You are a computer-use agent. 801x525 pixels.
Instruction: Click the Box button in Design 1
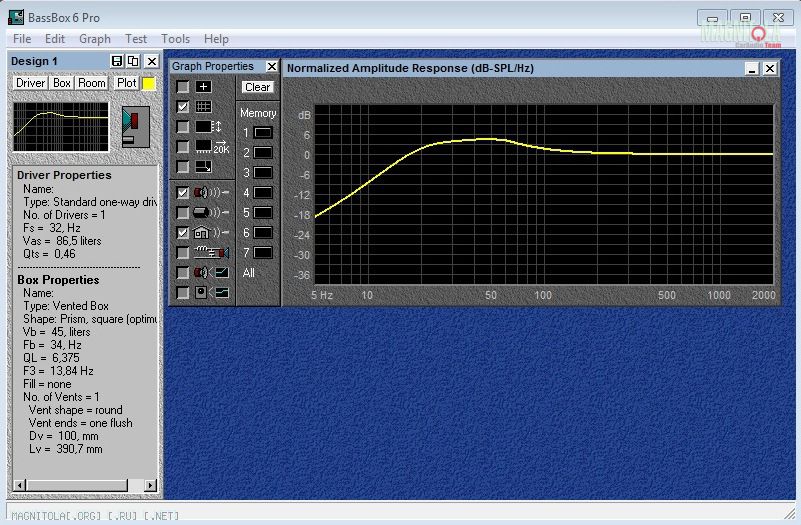tap(62, 83)
